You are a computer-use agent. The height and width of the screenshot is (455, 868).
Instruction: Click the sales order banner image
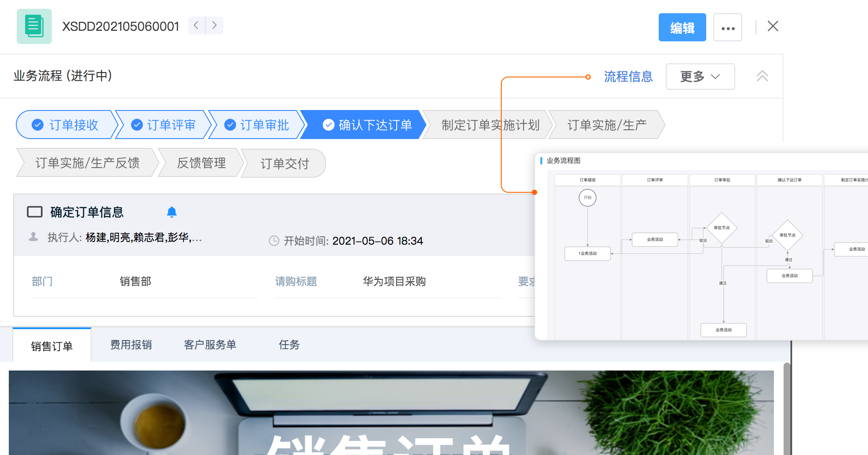tap(391, 413)
